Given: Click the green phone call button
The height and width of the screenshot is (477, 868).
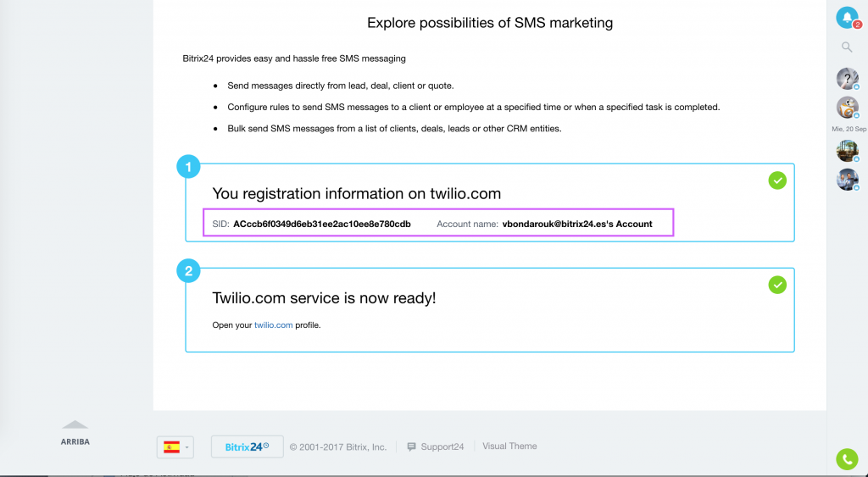Looking at the screenshot, I should (x=847, y=459).
